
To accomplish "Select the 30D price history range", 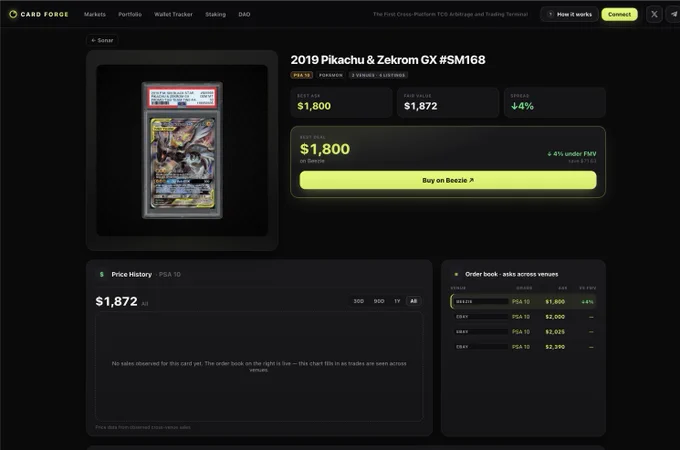I will 358,301.
